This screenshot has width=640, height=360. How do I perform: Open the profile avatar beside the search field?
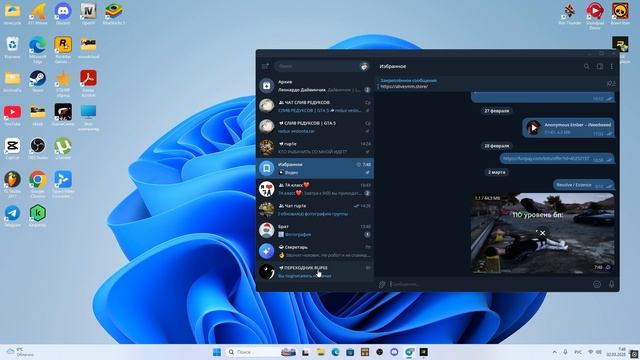click(x=364, y=66)
